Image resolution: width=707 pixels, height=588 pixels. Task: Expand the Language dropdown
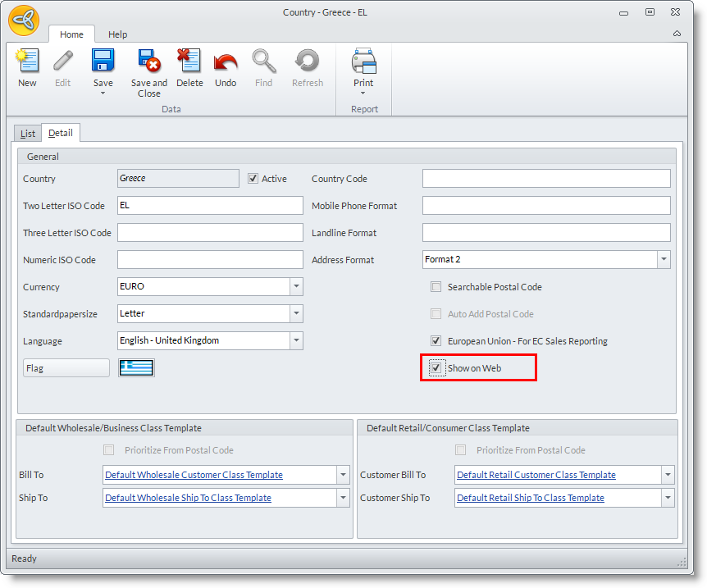pos(295,341)
